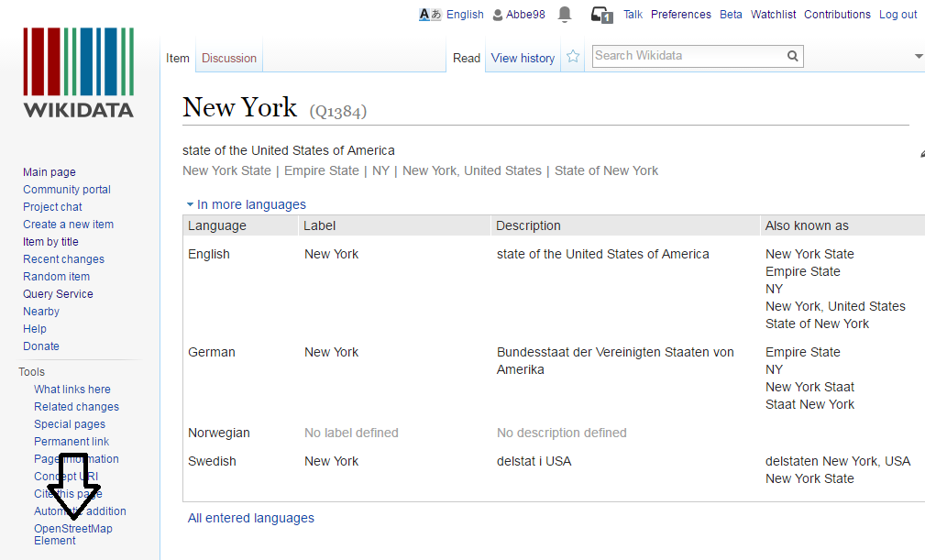Open the Community portal
This screenshot has height=560, width=925.
[x=67, y=190]
